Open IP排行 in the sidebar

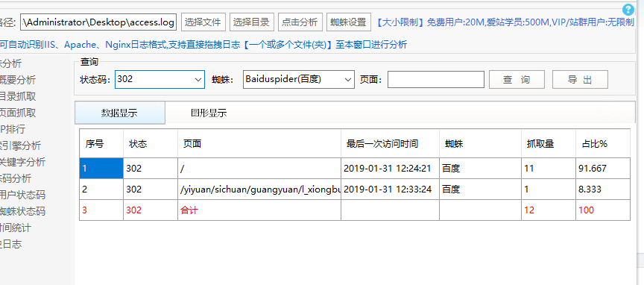(x=13, y=129)
